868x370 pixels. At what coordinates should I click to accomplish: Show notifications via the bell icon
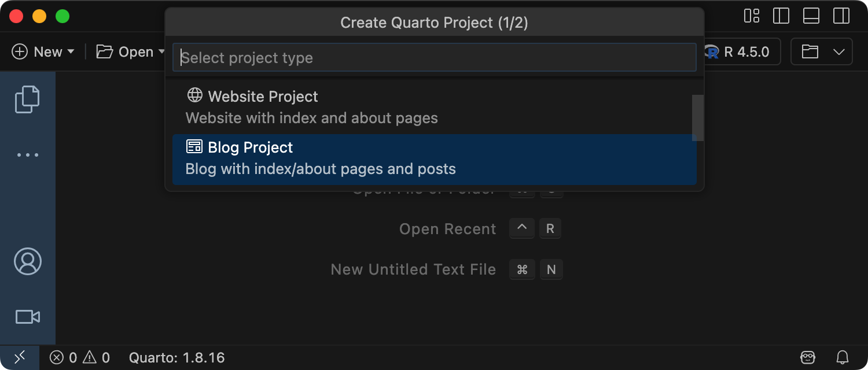(x=843, y=358)
